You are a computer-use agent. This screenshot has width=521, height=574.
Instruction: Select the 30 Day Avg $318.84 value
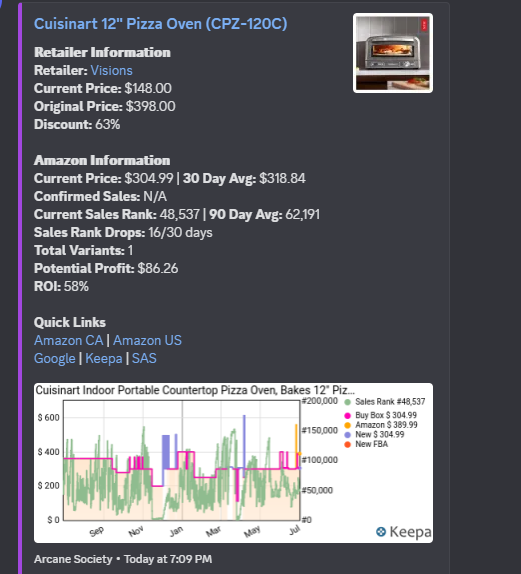[x=282, y=178]
